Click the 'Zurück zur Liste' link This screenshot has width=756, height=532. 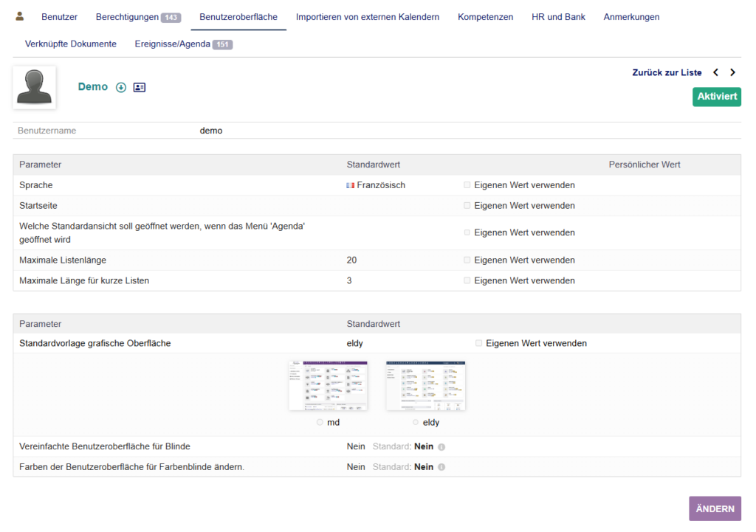tap(667, 72)
